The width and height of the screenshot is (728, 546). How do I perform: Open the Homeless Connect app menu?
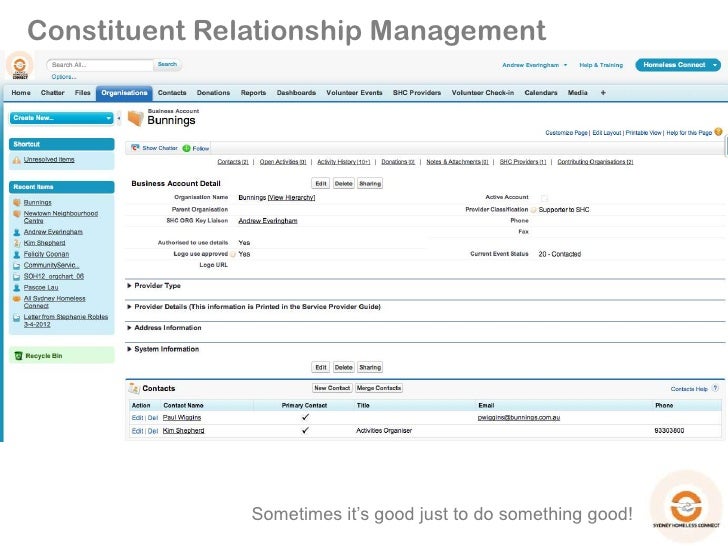click(678, 65)
